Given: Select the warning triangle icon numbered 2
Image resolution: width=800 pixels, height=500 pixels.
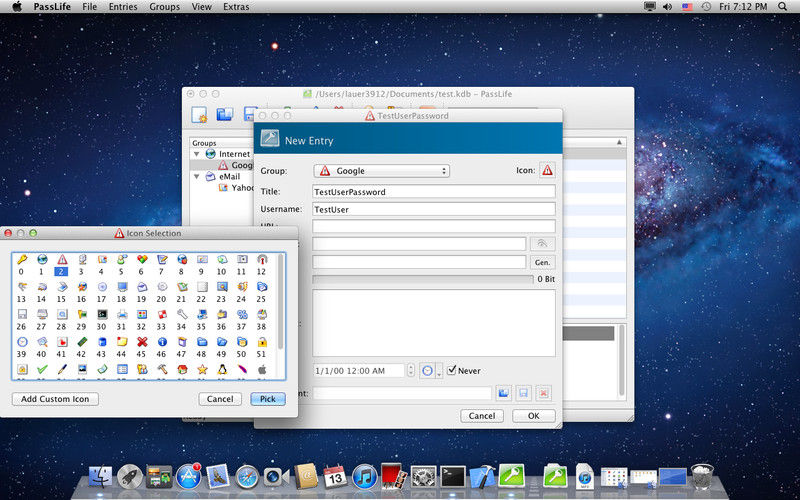Looking at the screenshot, I should click(62, 259).
